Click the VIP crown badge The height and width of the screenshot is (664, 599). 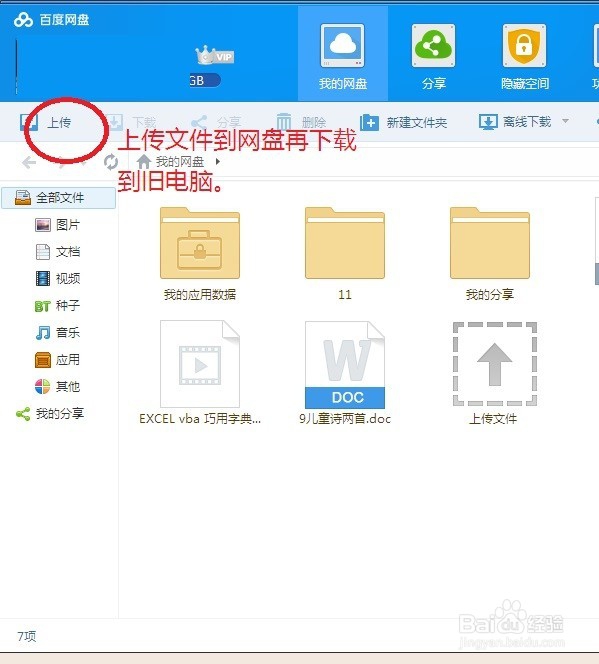pyautogui.click(x=215, y=55)
